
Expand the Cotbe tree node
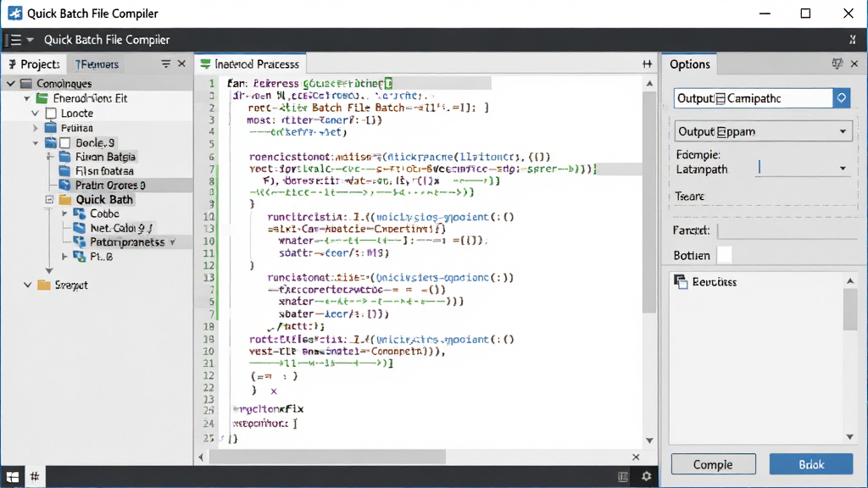(x=64, y=213)
